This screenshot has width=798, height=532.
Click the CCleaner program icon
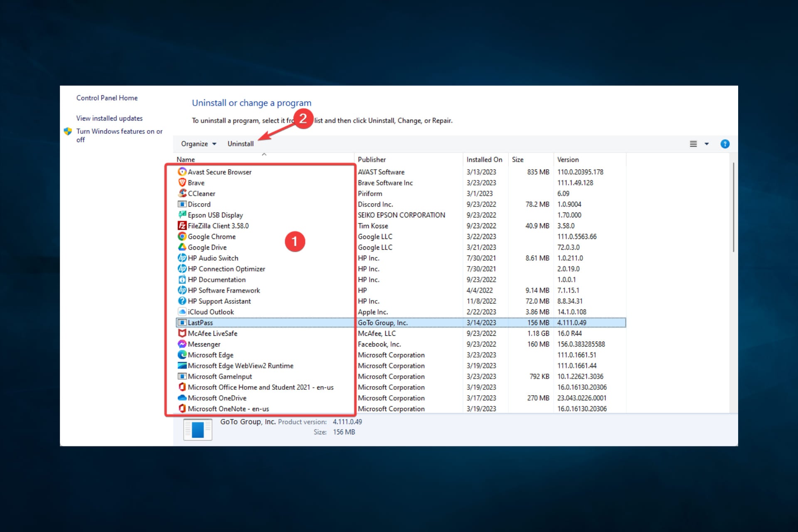[x=182, y=193]
